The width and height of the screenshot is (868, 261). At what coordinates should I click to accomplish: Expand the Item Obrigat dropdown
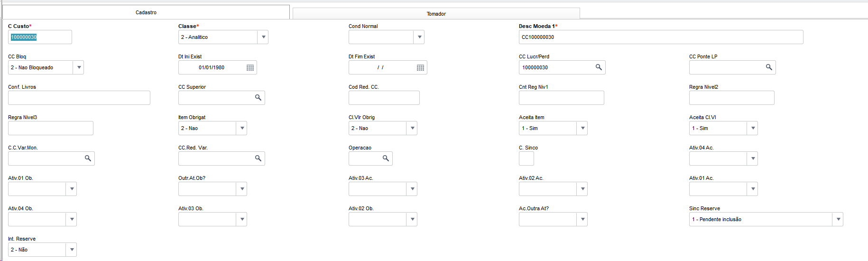click(242, 128)
